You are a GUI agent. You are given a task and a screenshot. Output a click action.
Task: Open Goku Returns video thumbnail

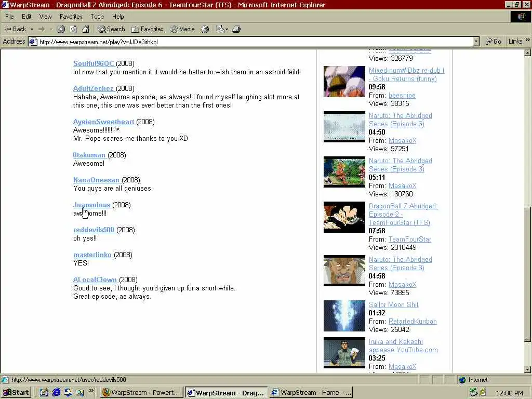coord(344,82)
